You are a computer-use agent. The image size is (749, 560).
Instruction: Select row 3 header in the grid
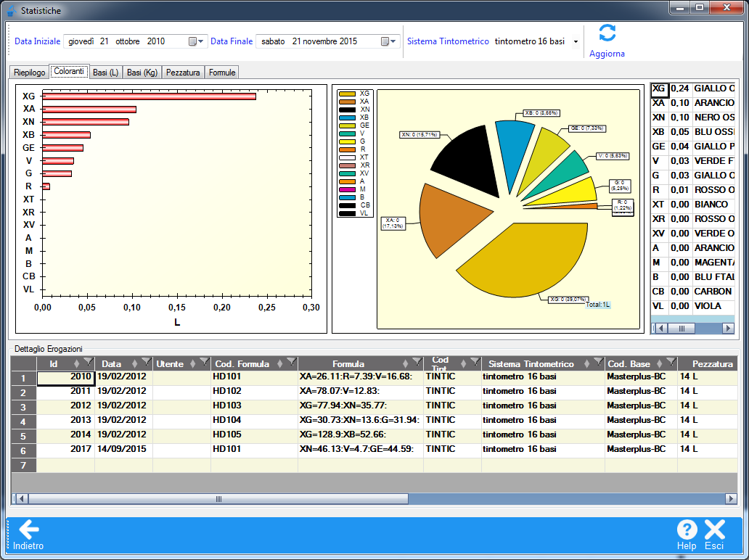23,406
